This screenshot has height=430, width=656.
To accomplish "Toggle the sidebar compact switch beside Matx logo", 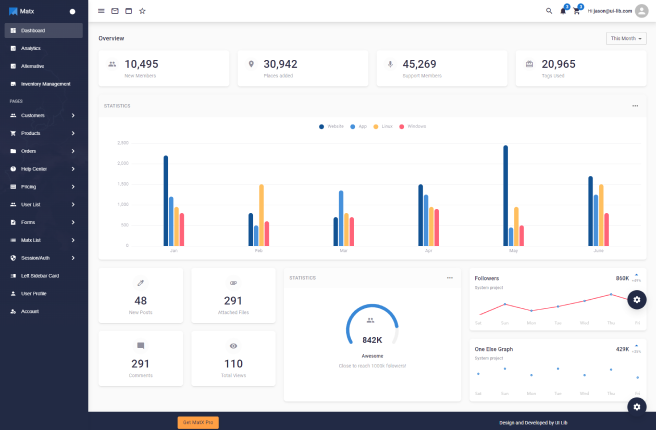I will (x=72, y=12).
